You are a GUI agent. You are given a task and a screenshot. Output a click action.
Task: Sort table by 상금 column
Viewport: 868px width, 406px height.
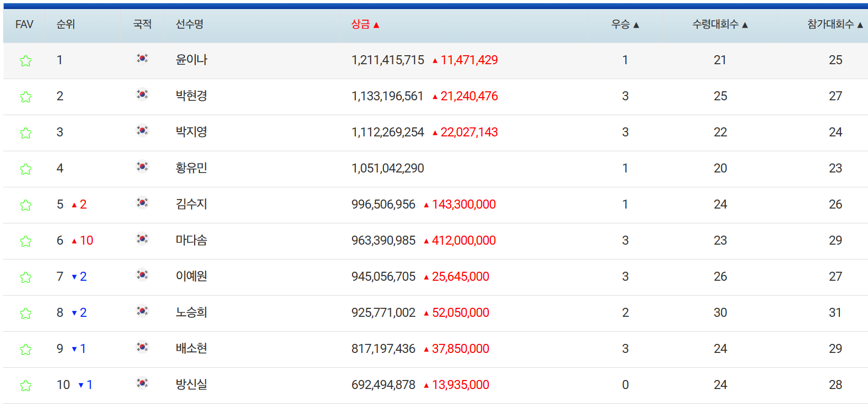coord(365,24)
